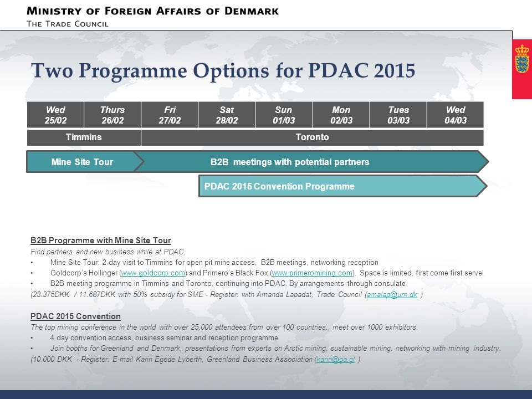Image resolution: width=532 pixels, height=399 pixels.
Task: Select the B2B meetings with potential partners arrow
Action: click(x=311, y=162)
